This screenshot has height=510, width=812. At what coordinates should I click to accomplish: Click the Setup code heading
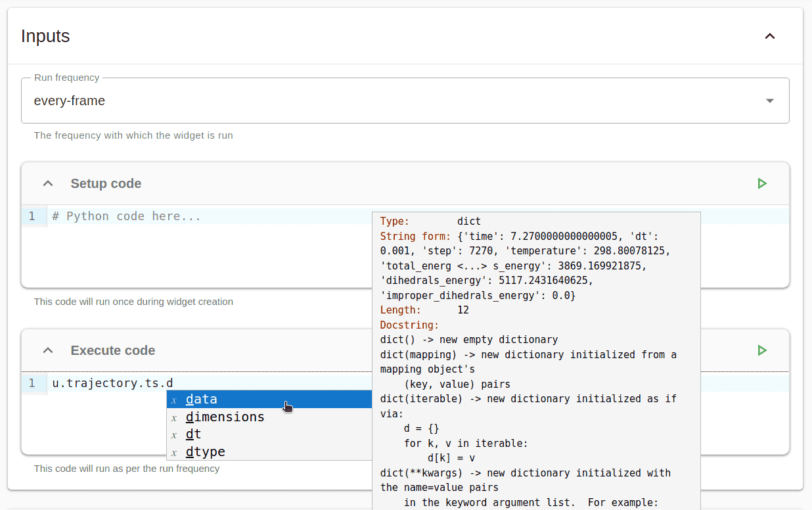click(106, 183)
